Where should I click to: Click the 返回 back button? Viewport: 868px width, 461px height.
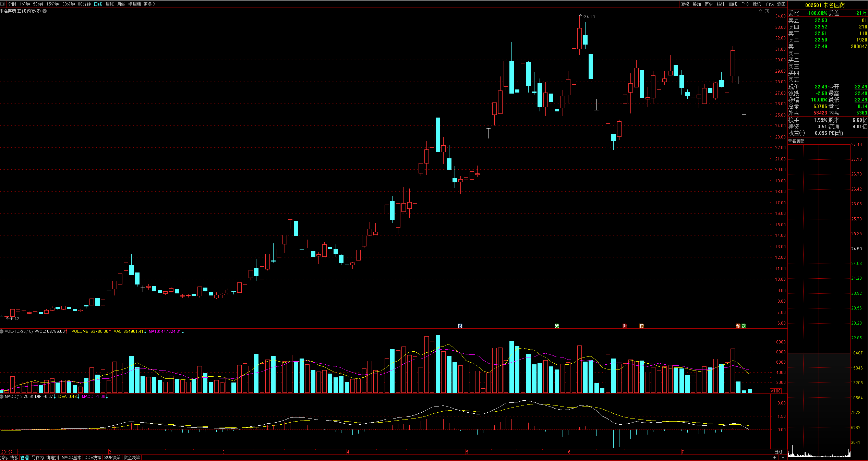point(781,4)
